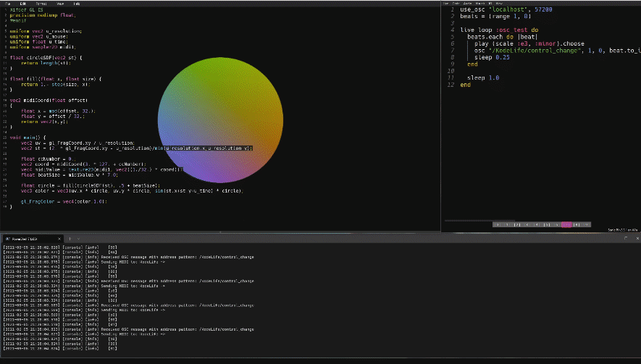Screen dimensions: 641x364
Task: Switch to Sonic Pi buffer tab 2
Action: pyautogui.click(x=517, y=224)
